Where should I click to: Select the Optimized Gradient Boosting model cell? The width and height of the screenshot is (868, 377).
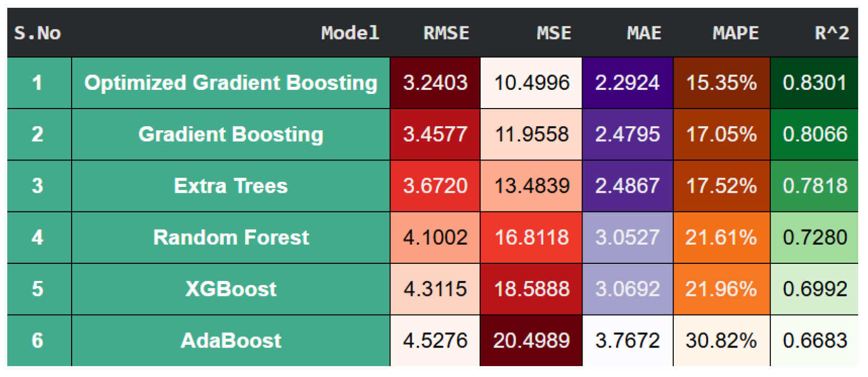click(x=230, y=83)
